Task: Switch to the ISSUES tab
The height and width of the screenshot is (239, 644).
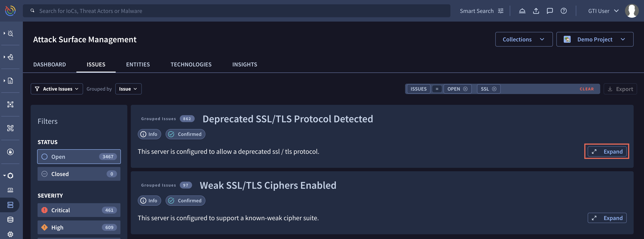Action: click(x=96, y=64)
